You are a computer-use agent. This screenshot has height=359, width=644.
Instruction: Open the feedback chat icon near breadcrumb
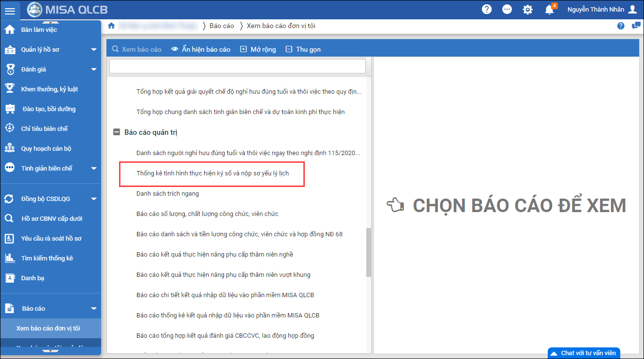click(x=636, y=26)
